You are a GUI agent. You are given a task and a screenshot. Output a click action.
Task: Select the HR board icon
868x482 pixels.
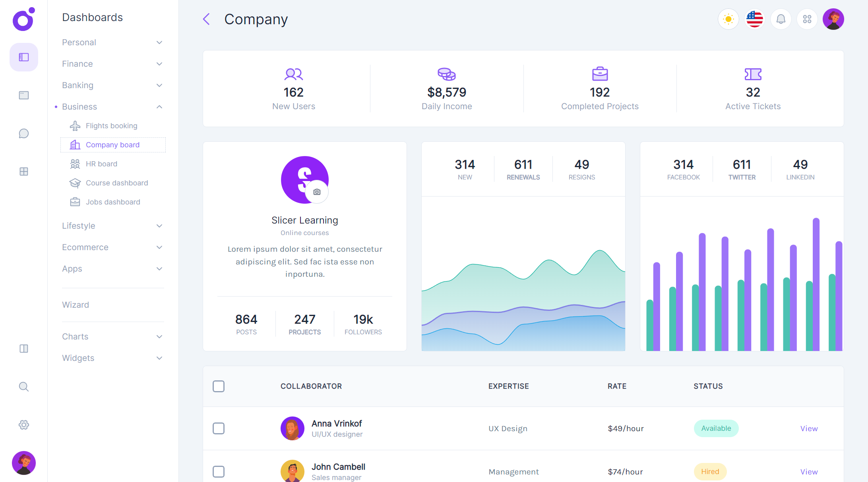[x=75, y=164]
